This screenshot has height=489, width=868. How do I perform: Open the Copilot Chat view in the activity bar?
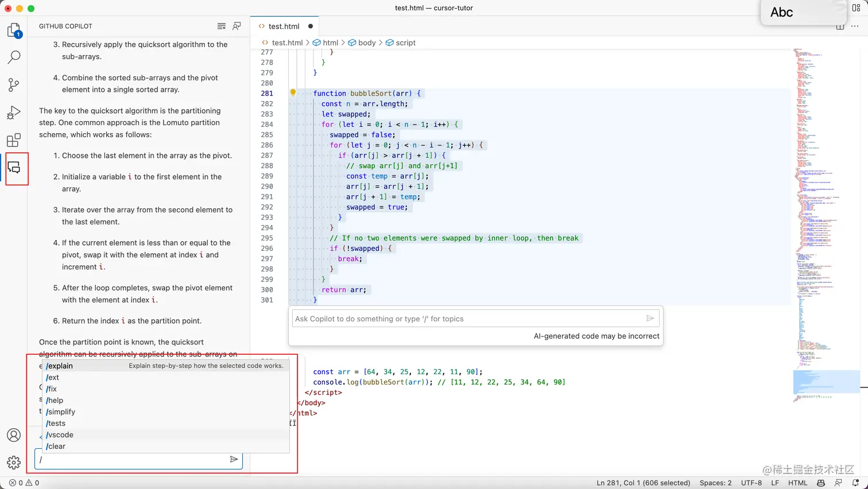14,168
